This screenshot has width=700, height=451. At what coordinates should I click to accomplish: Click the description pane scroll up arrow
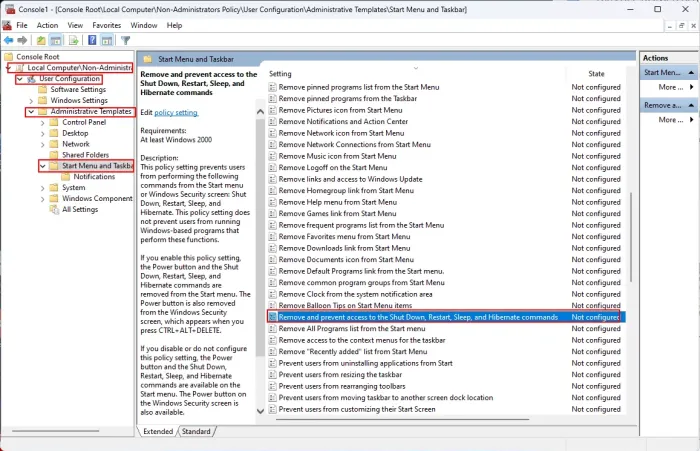click(261, 112)
